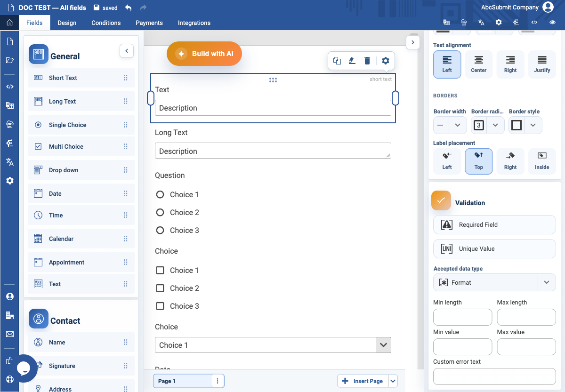The height and width of the screenshot is (392, 565).
Task: Click the Build with AI button
Action: pos(204,54)
